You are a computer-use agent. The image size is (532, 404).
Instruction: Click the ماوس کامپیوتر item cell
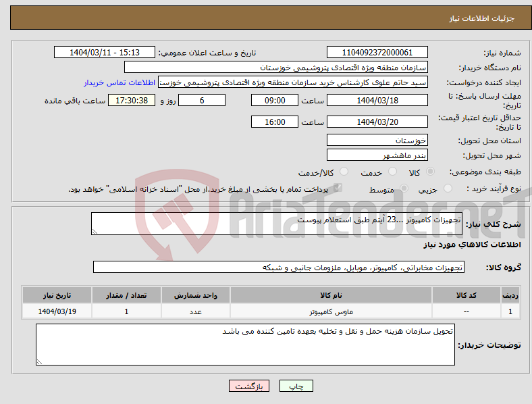[x=331, y=311]
